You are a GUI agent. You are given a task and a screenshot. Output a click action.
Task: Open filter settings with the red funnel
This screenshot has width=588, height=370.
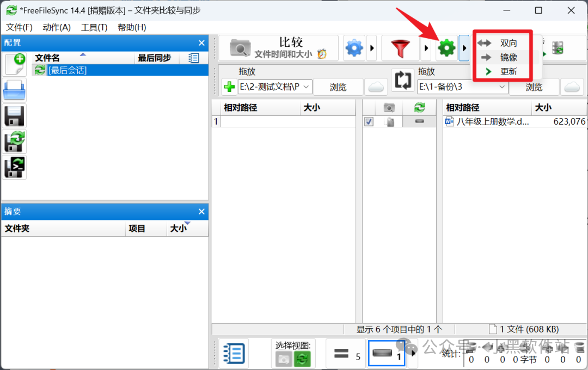[400, 48]
